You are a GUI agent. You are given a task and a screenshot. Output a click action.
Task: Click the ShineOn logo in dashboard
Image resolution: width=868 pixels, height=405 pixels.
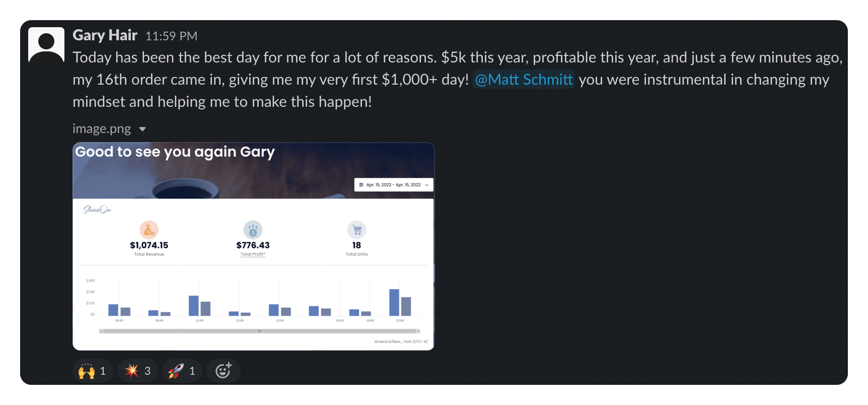tap(97, 210)
